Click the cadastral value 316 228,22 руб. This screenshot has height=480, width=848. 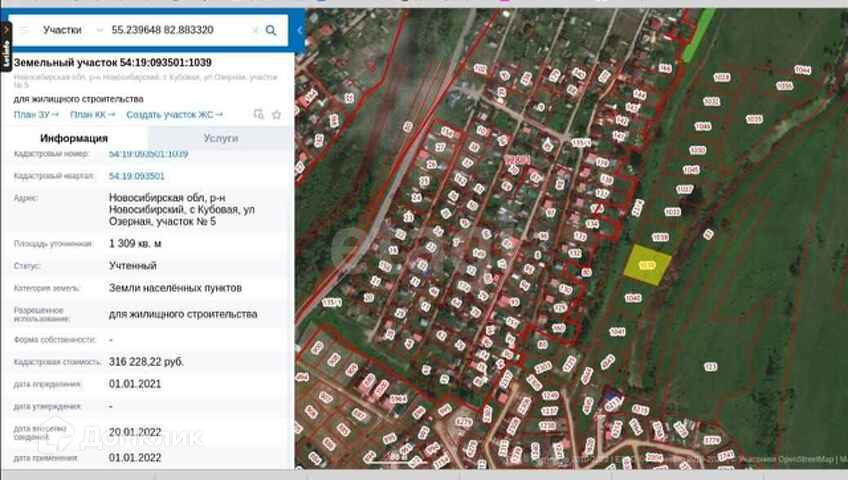[x=146, y=362]
